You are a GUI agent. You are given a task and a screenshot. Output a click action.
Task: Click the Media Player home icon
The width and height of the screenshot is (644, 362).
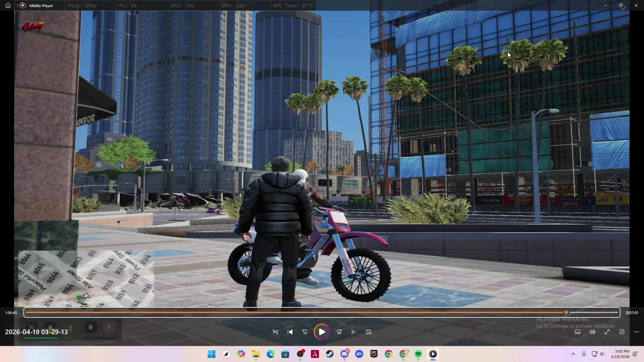click(x=8, y=6)
